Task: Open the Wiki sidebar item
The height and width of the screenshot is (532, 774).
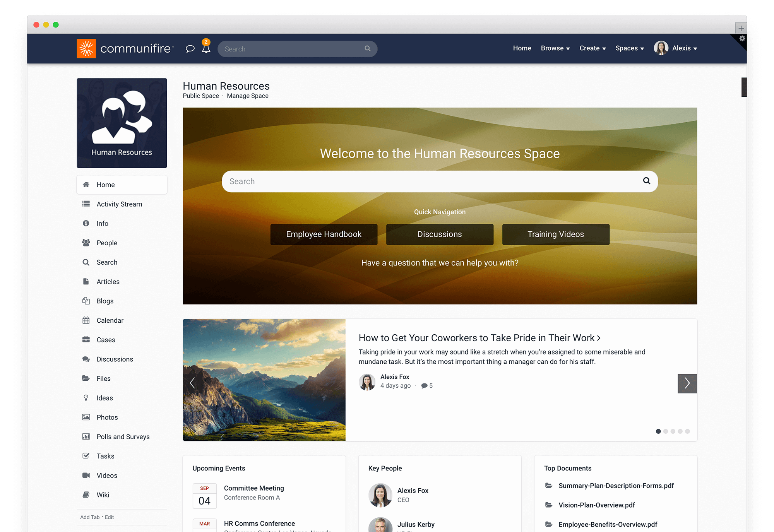Action: point(103,494)
